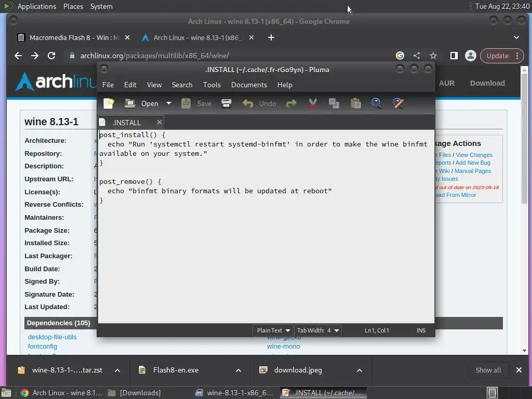Redo with the green arrow icon
The height and width of the screenshot is (399, 532).
[291, 103]
